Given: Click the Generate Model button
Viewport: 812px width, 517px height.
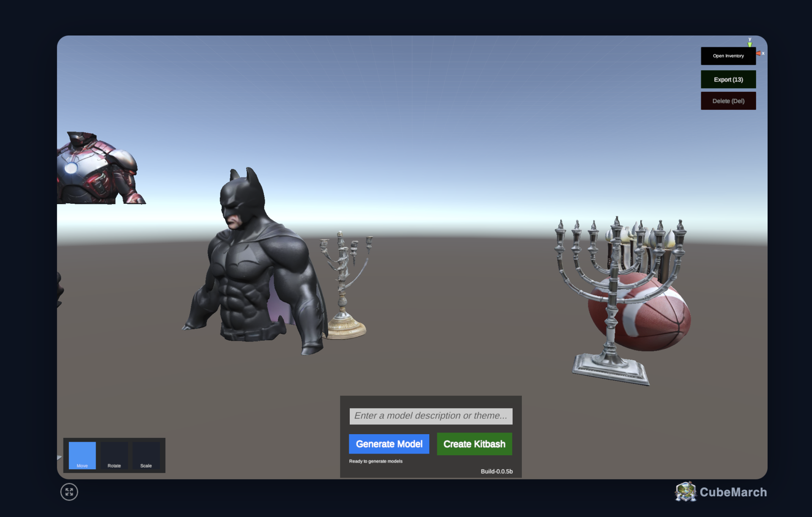Looking at the screenshot, I should (x=389, y=444).
